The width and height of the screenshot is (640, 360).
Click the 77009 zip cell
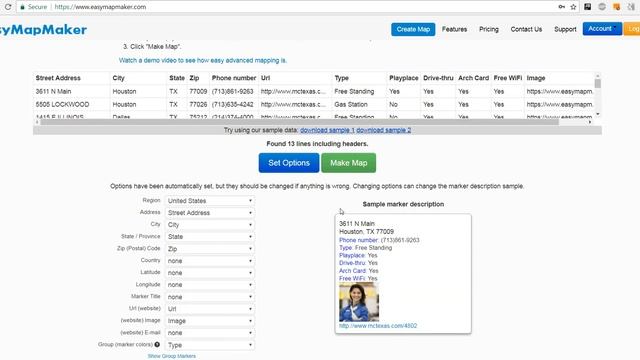[198, 91]
